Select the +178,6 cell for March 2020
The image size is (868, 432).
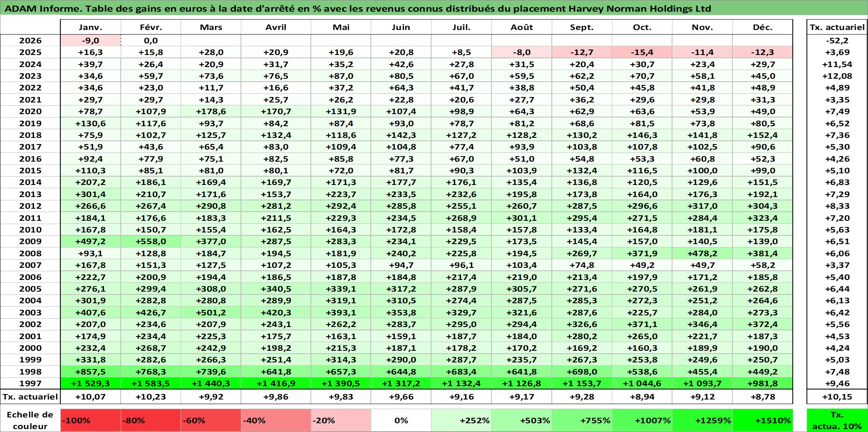211,111
